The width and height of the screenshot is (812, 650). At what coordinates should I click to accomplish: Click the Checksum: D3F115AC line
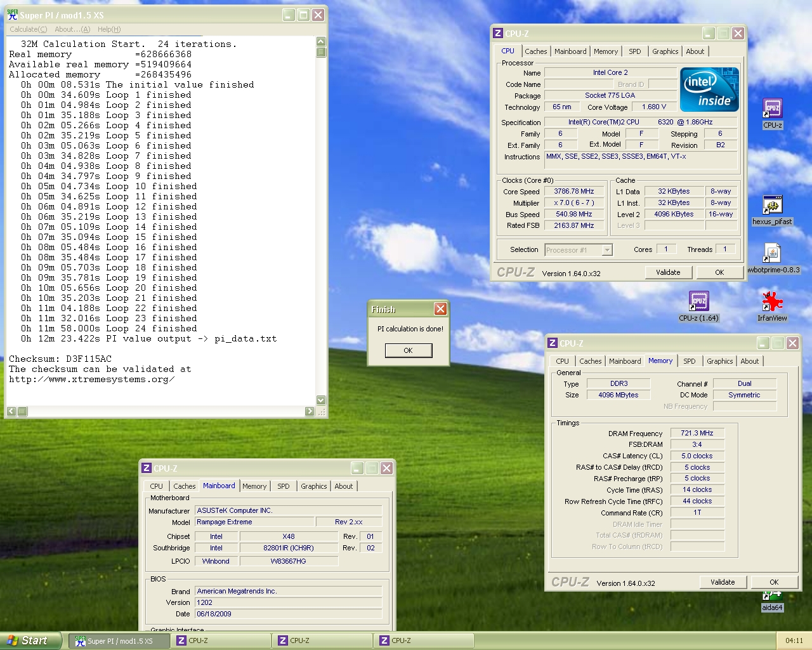60,359
